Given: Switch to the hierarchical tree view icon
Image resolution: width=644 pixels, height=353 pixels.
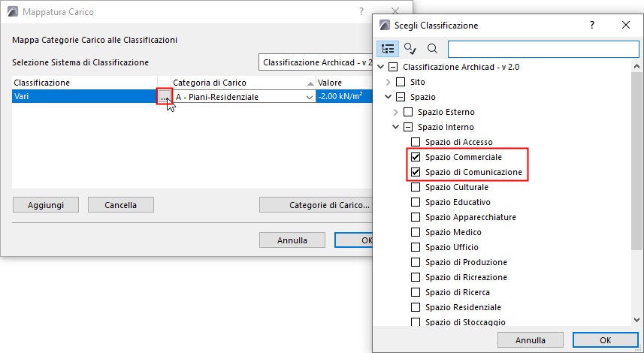Looking at the screenshot, I should pyautogui.click(x=389, y=49).
